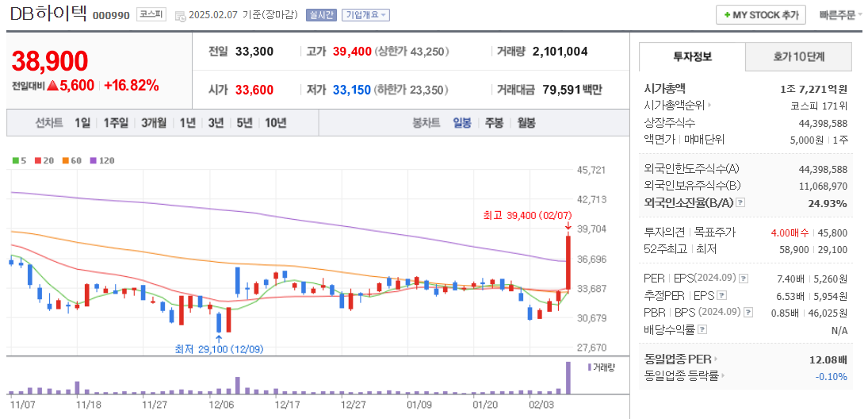Click the 하한가 23,350 text

click(x=412, y=90)
